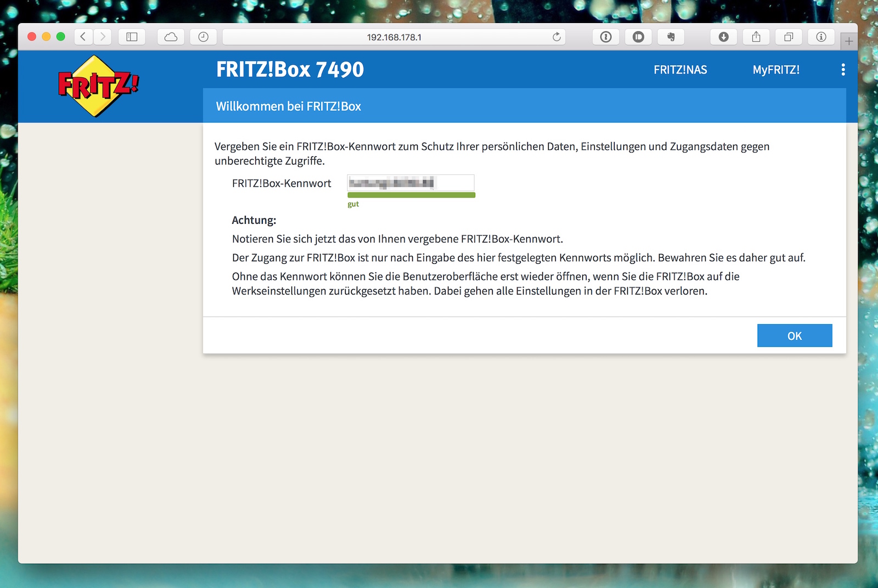Open the FRITZ!Box three-dot menu
Image resolution: width=878 pixels, height=588 pixels.
pos(843,70)
